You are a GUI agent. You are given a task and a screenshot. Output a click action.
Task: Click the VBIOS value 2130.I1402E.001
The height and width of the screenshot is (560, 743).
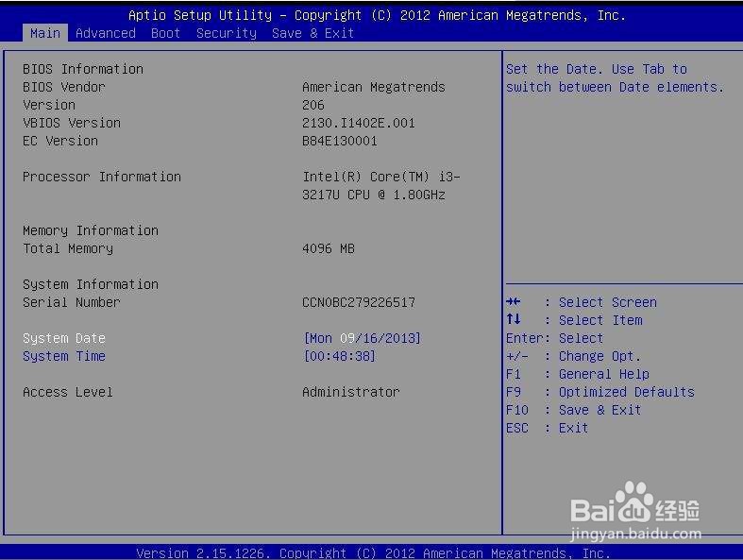(x=358, y=123)
